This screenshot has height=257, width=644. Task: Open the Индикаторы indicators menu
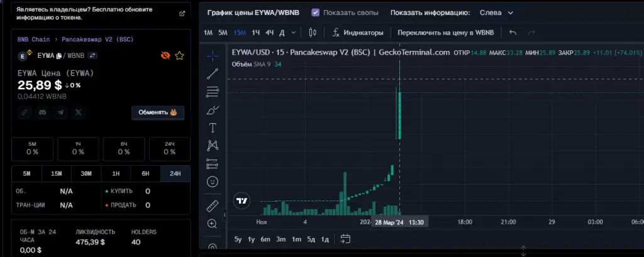pyautogui.click(x=357, y=33)
